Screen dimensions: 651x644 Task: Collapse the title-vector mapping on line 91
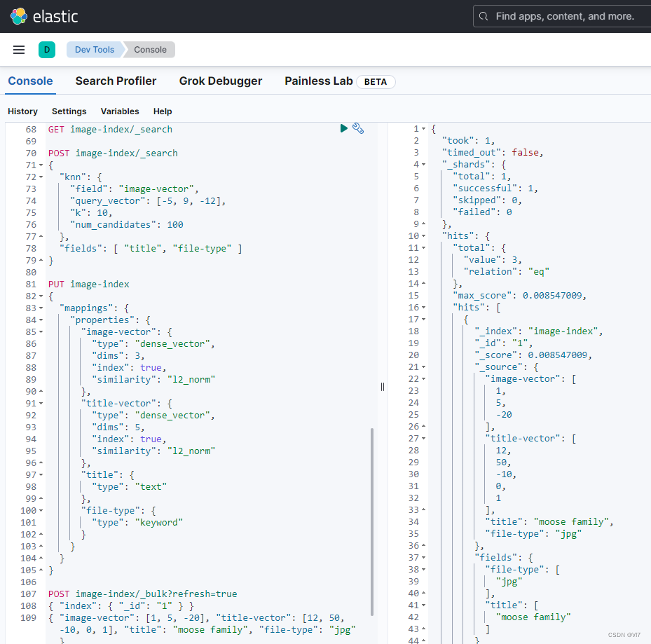coord(42,403)
